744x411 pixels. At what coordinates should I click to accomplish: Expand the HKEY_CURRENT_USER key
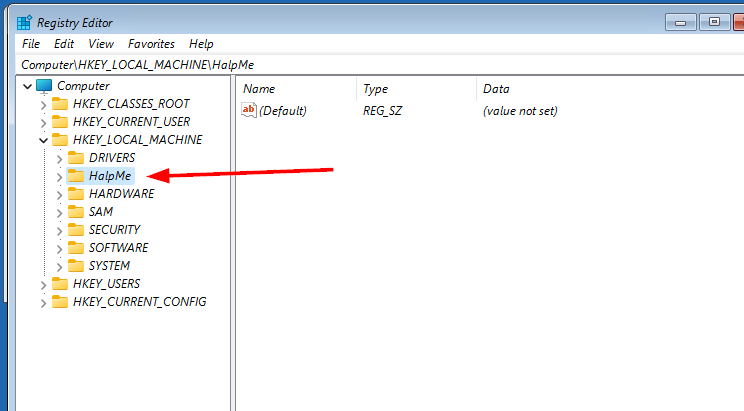tap(43, 122)
